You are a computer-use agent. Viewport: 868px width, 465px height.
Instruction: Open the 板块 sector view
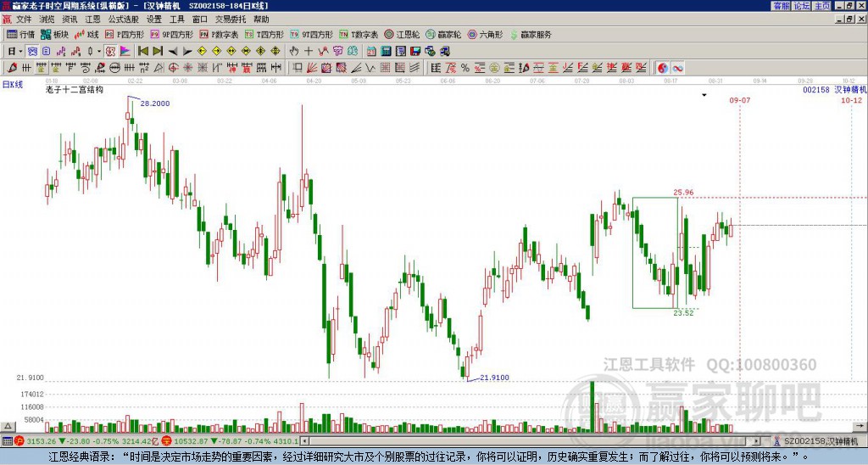54,34
